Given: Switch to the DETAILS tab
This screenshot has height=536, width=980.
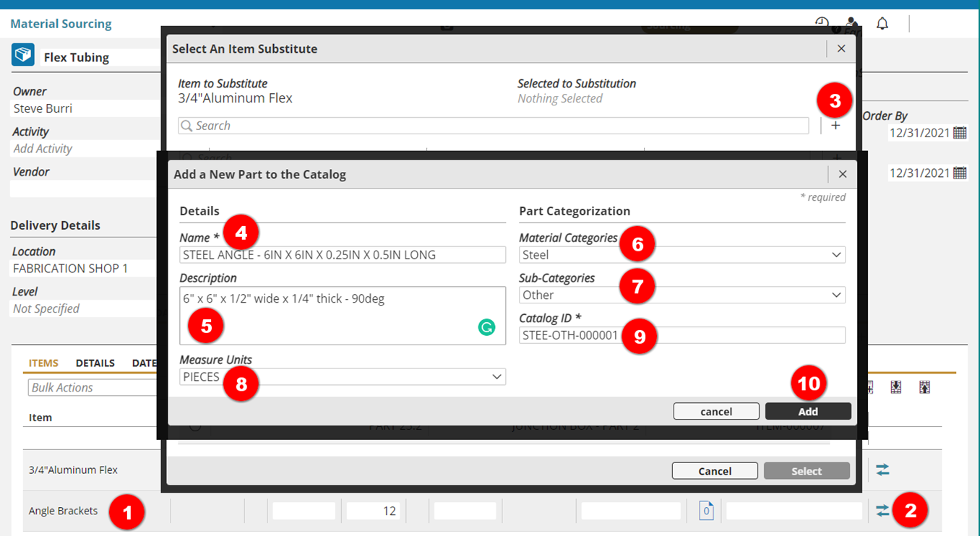Looking at the screenshot, I should tap(95, 363).
